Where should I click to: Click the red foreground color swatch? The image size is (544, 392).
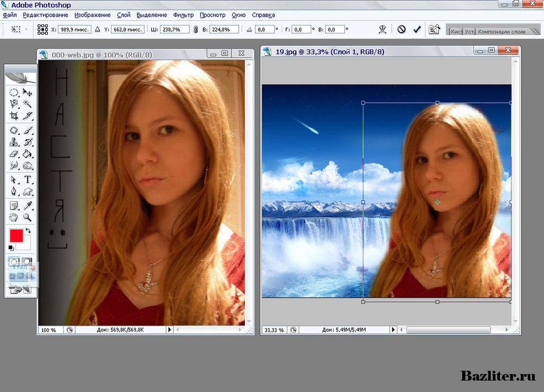(x=16, y=237)
